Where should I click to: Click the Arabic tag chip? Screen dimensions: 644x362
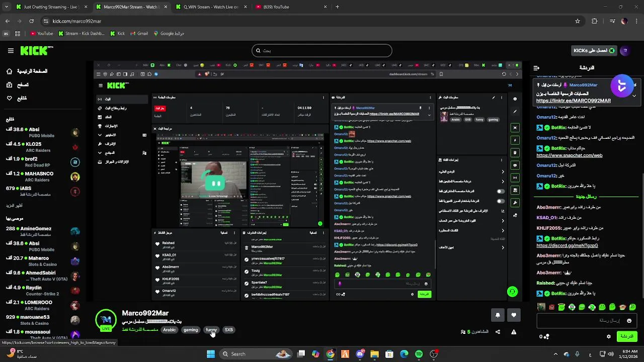click(x=169, y=330)
